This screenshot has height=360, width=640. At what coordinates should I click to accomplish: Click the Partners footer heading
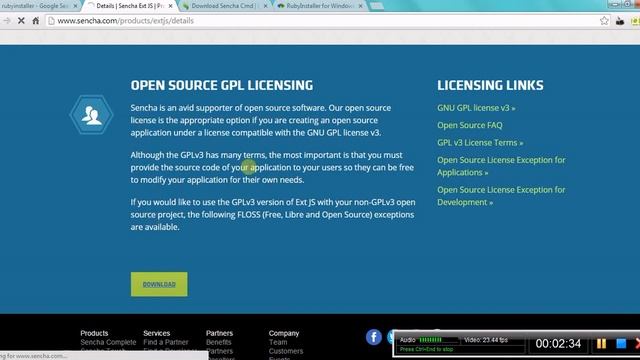point(219,333)
